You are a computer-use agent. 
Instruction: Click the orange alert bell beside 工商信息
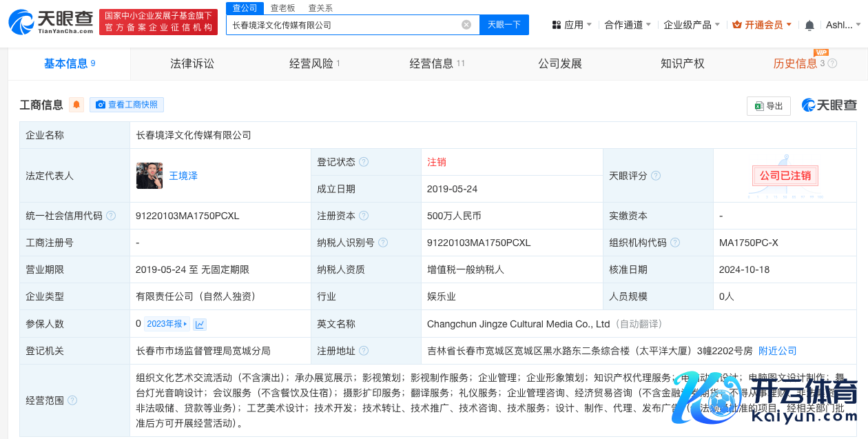point(76,105)
